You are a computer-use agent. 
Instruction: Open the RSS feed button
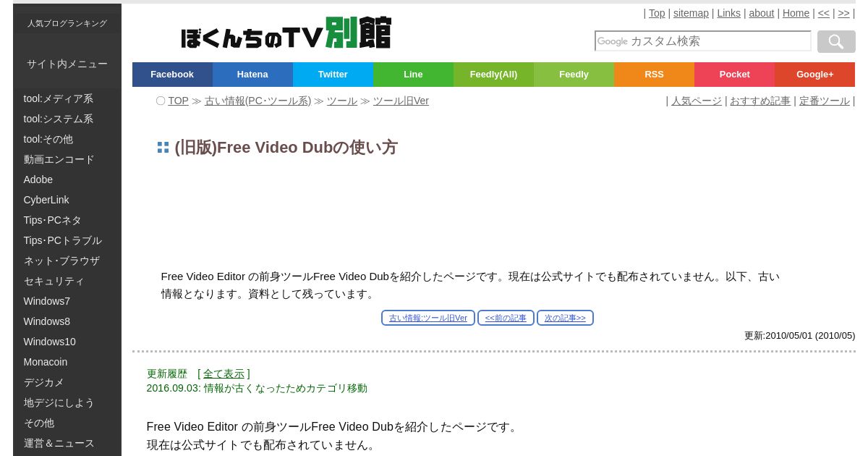tap(654, 75)
